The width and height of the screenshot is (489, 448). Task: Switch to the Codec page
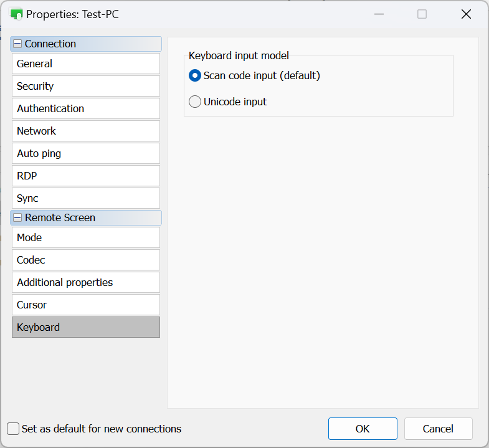86,260
